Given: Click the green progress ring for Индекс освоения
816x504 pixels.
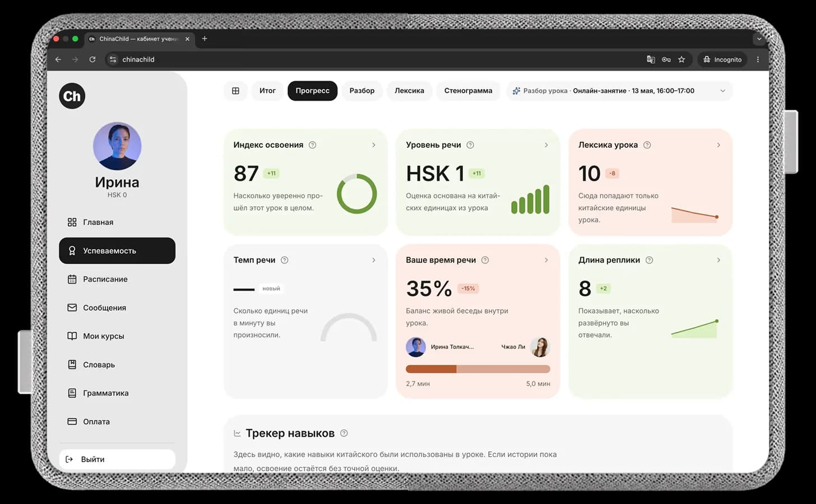Looking at the screenshot, I should [356, 194].
